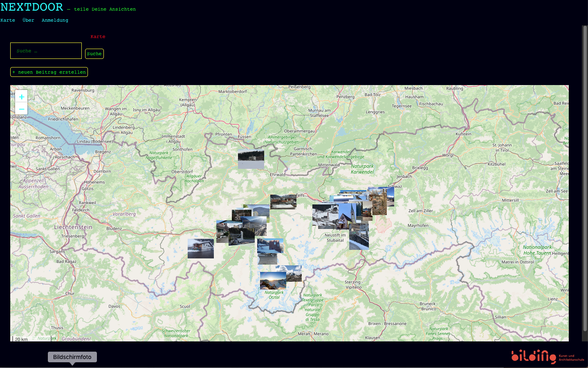Viewport: 588px width, 368px height.
Task: Focus the Suche search field
Action: tap(46, 51)
